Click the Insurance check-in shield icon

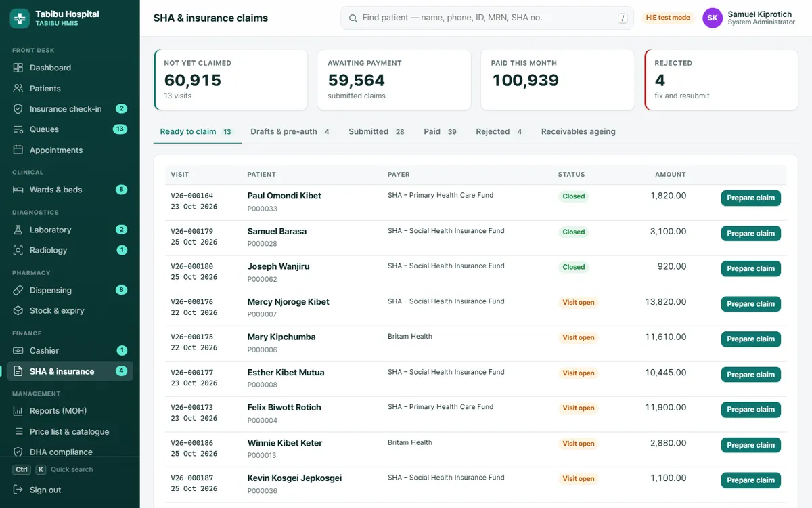(18, 109)
